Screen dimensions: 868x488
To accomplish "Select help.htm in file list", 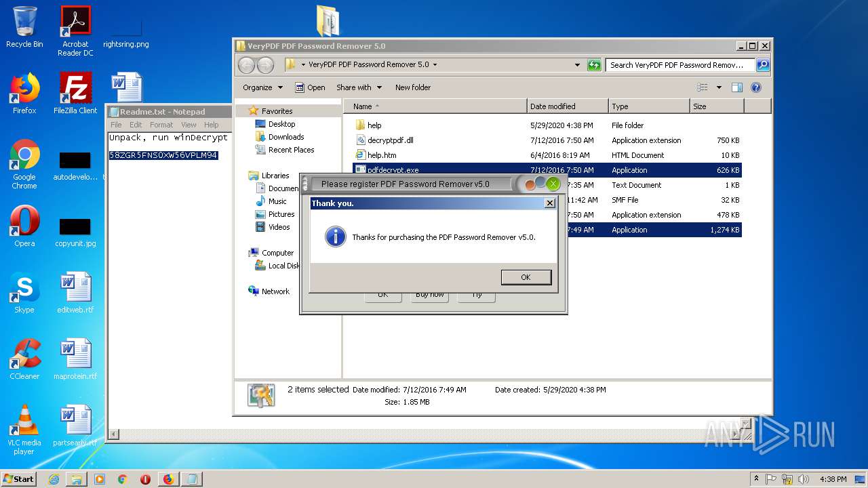I will (547, 155).
